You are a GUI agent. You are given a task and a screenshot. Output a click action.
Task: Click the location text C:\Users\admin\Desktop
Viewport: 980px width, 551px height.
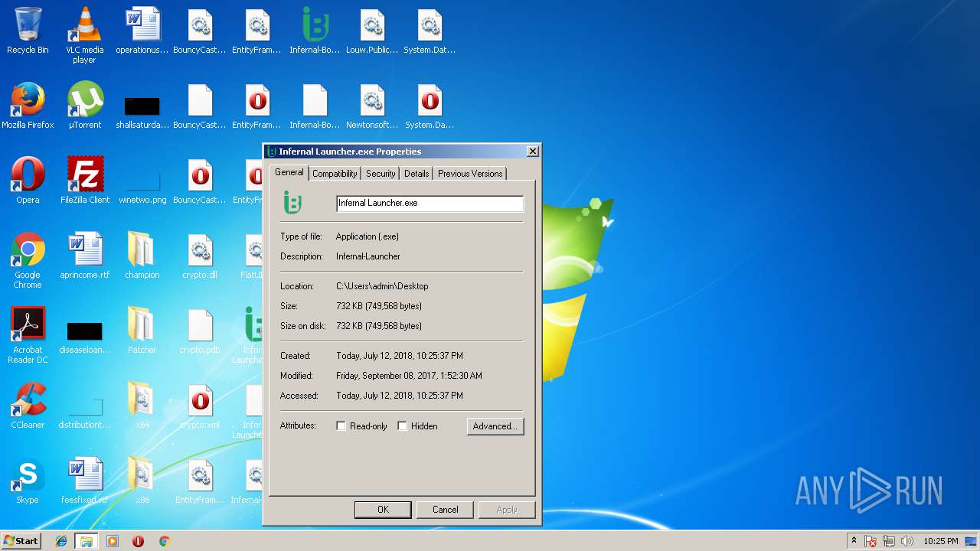pos(382,286)
